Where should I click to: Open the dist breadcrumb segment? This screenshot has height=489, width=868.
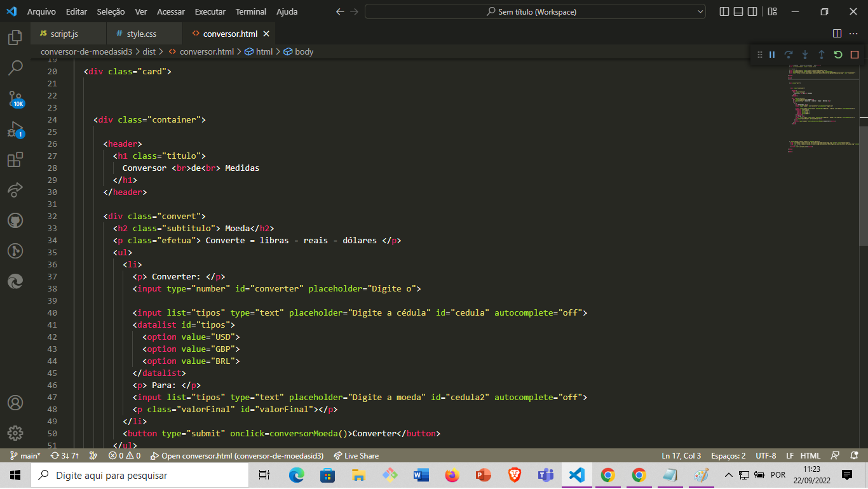click(149, 51)
